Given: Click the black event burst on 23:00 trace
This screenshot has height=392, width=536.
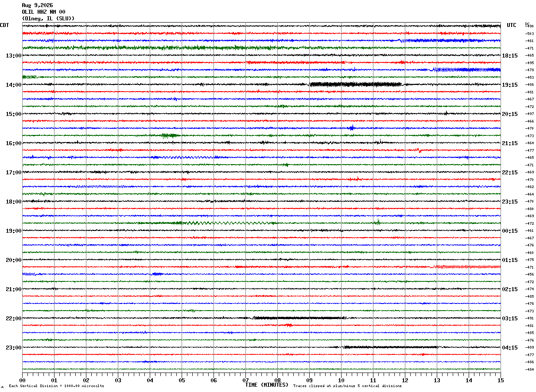Looking at the screenshot, I should tap(389, 347).
